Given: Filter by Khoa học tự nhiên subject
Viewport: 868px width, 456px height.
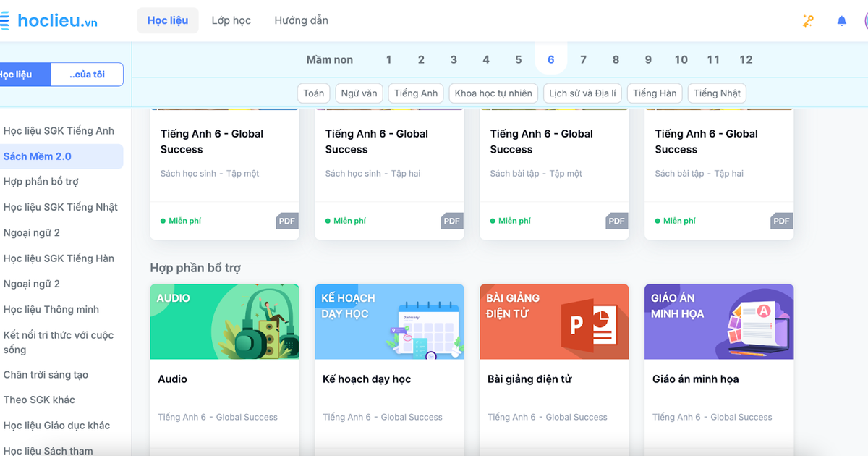Looking at the screenshot, I should coord(493,93).
